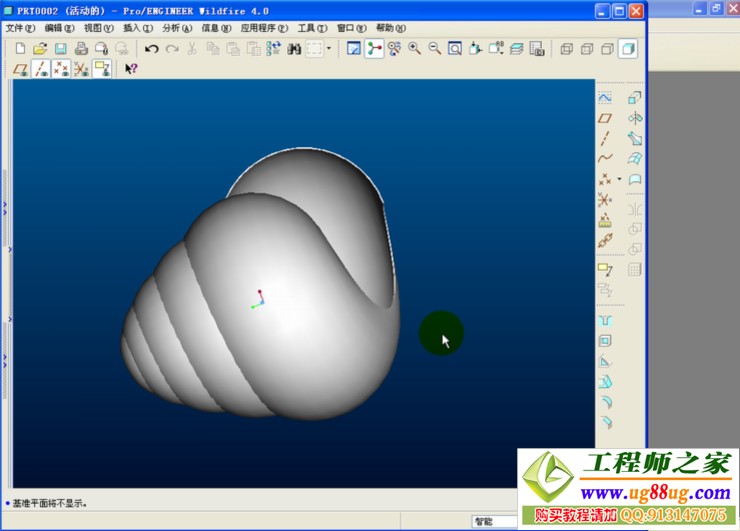Select the Sketch tool in right toolbar
The width and height of the screenshot is (740, 531).
click(x=605, y=98)
